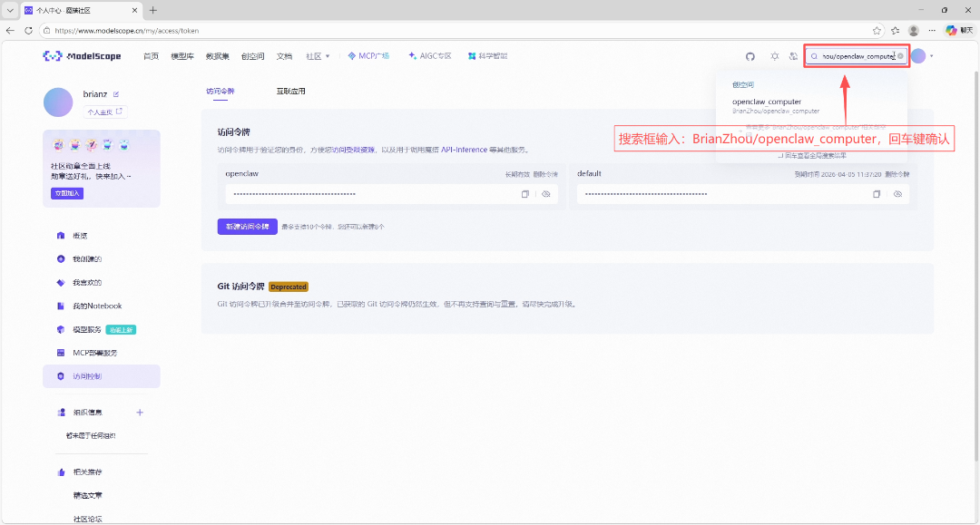Open the GitHub icon link in header
The height and width of the screenshot is (525, 980).
(x=750, y=56)
